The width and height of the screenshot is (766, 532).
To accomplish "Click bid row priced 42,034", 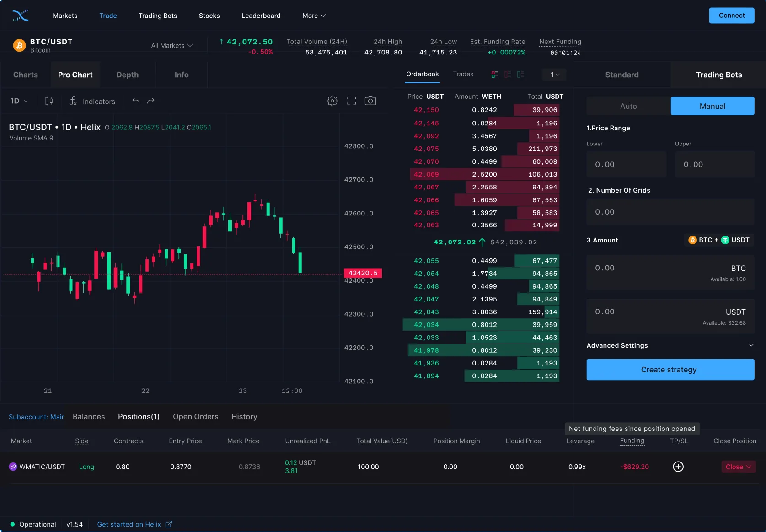I will pos(481,325).
